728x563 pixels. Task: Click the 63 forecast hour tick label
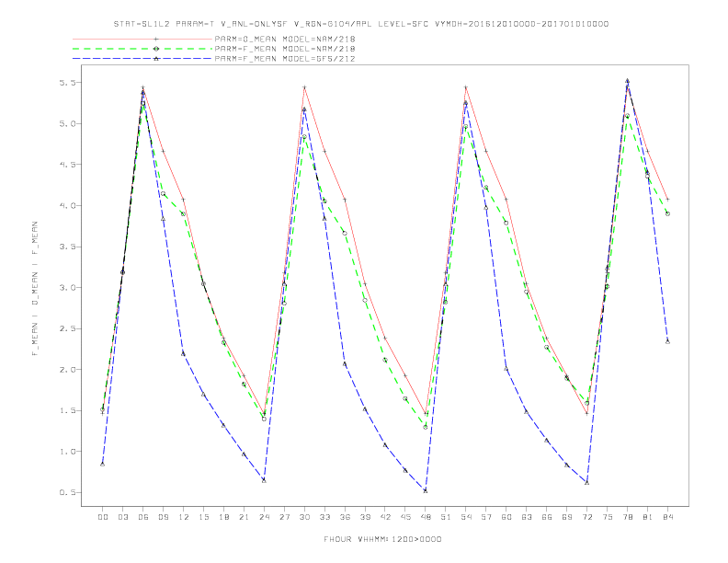pyautogui.click(x=527, y=517)
